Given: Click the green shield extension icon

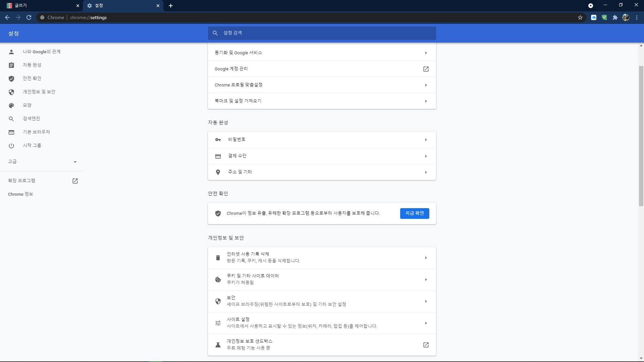Looking at the screenshot, I should point(604,17).
